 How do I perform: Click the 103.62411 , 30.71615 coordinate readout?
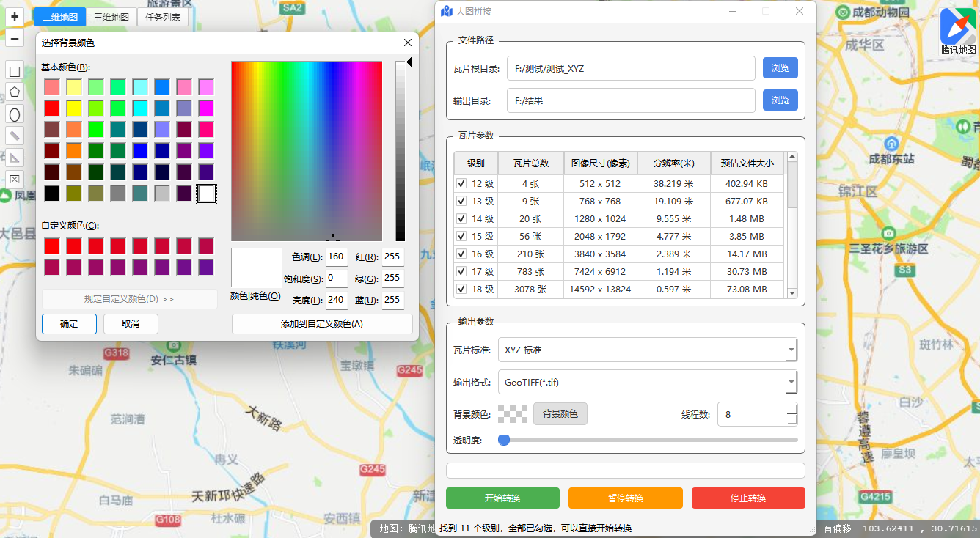920,528
